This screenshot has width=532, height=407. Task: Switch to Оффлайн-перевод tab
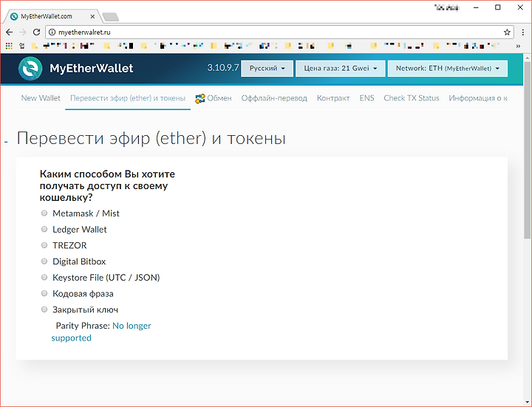274,98
